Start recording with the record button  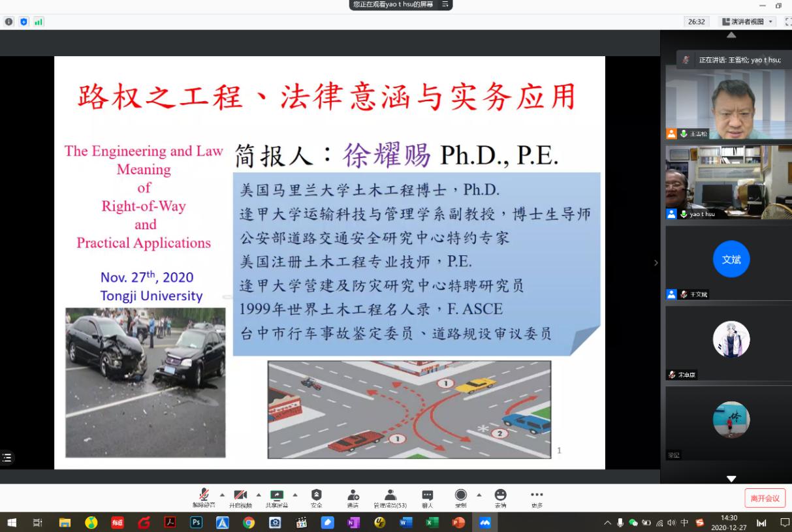point(461,496)
